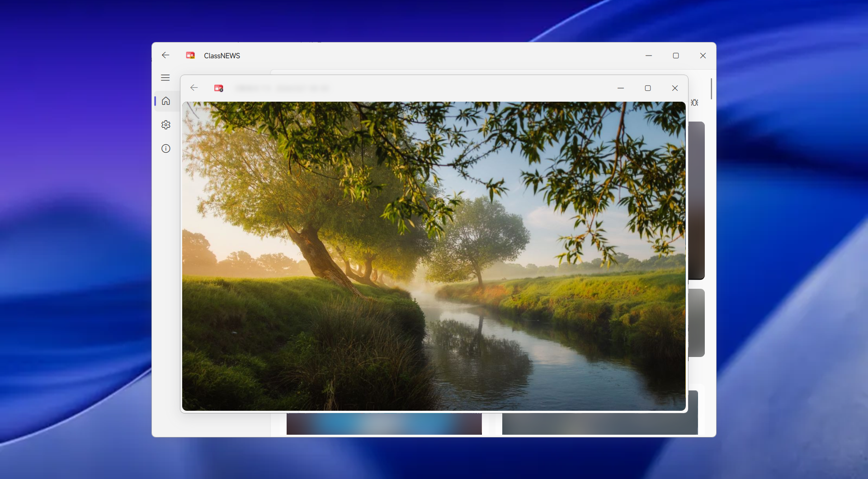Viewport: 868px width, 479px height.
Task: Expand the hamburger navigation menu
Action: pos(165,78)
